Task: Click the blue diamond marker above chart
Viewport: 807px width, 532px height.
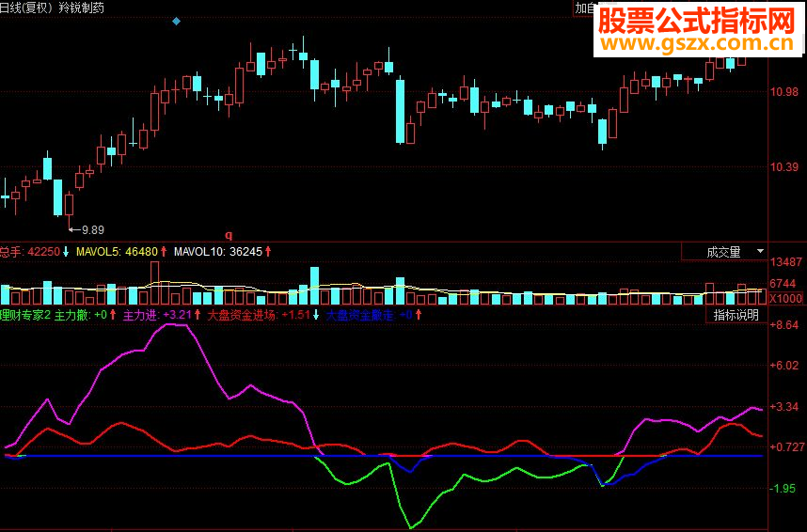Action: [177, 21]
